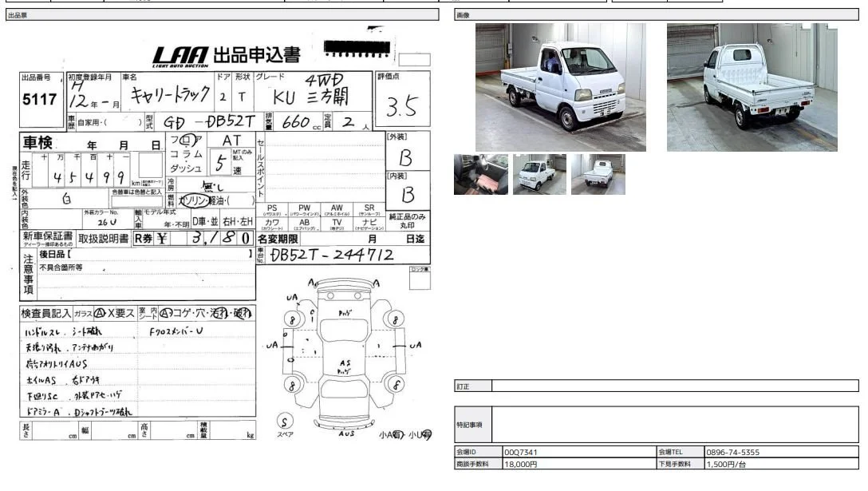The width and height of the screenshot is (868, 491).
Task: Click the 特記事項 label
Action: tap(473, 425)
